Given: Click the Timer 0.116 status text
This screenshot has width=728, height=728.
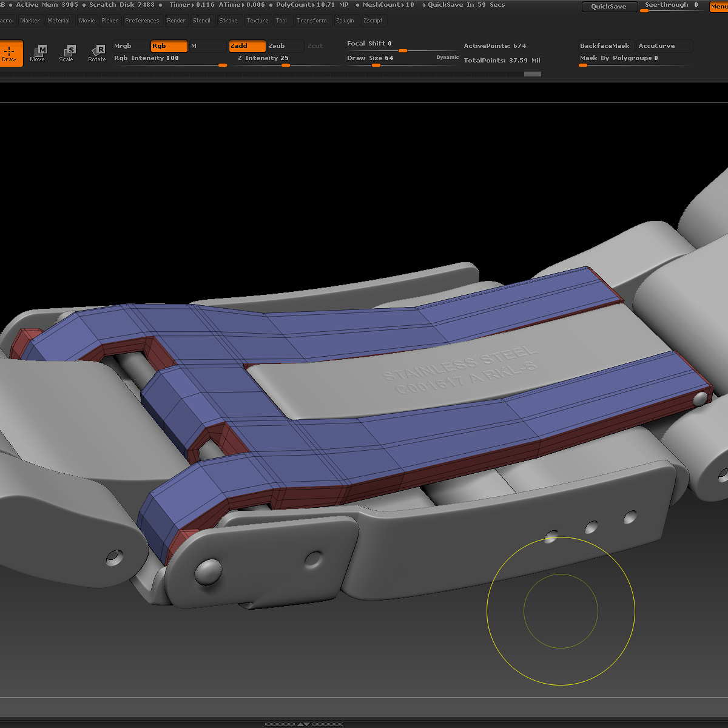Looking at the screenshot, I should tap(192, 5).
